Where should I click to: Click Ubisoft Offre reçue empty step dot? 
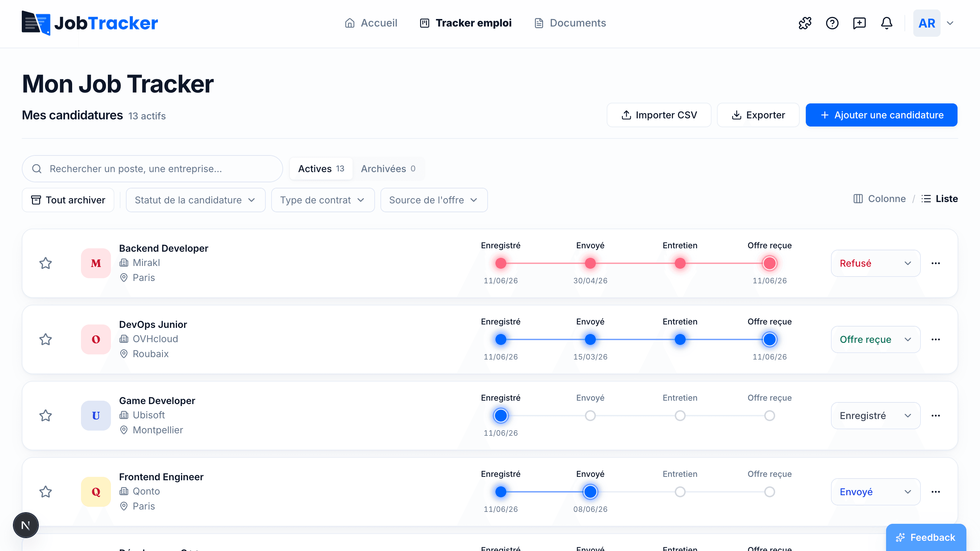point(770,416)
